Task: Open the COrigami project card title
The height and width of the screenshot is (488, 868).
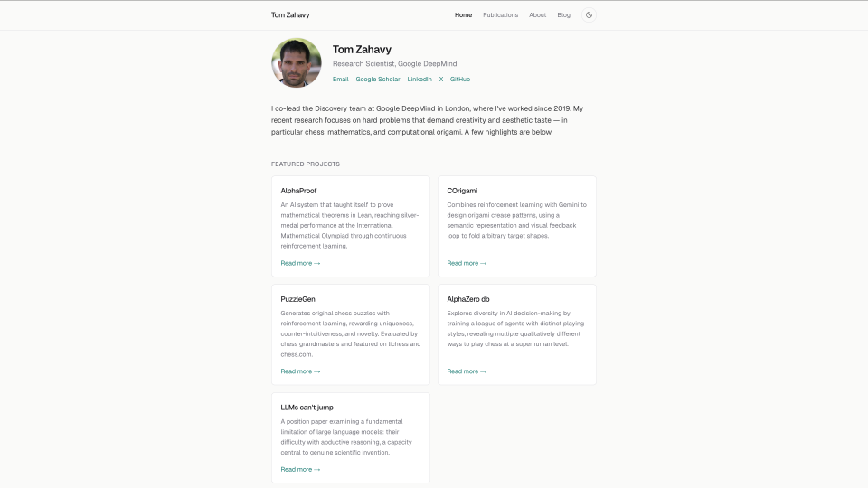Action: (x=462, y=191)
